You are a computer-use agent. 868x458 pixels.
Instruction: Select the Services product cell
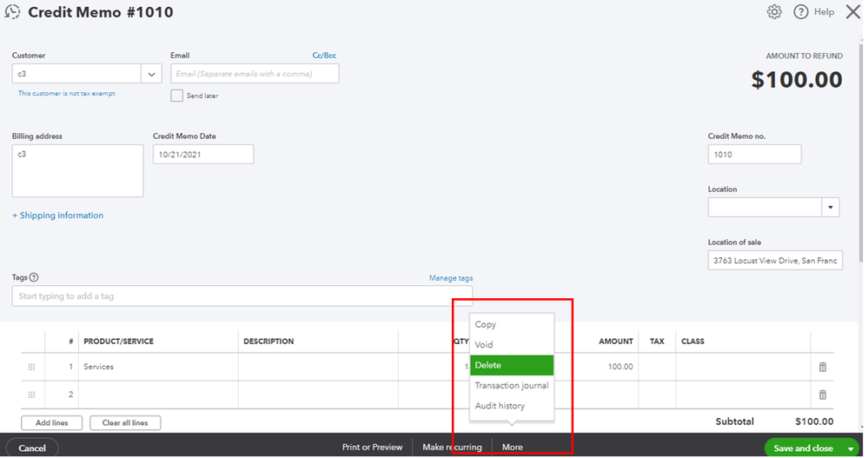pos(159,367)
